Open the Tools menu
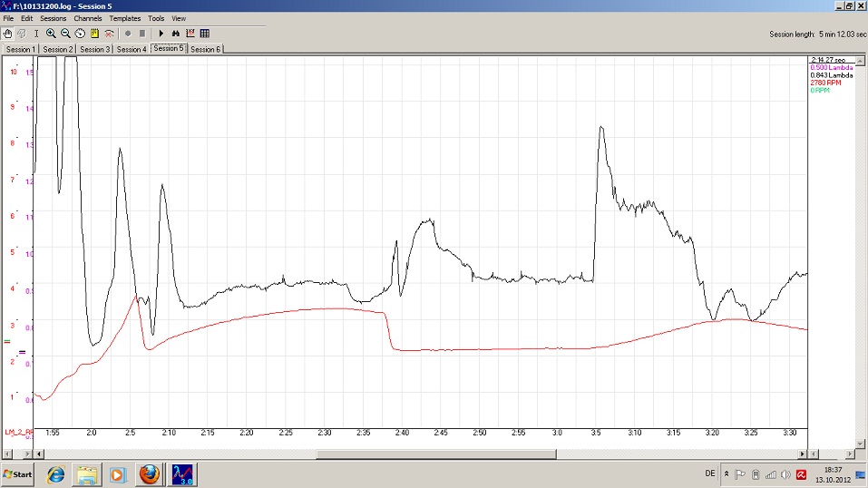 (x=156, y=18)
